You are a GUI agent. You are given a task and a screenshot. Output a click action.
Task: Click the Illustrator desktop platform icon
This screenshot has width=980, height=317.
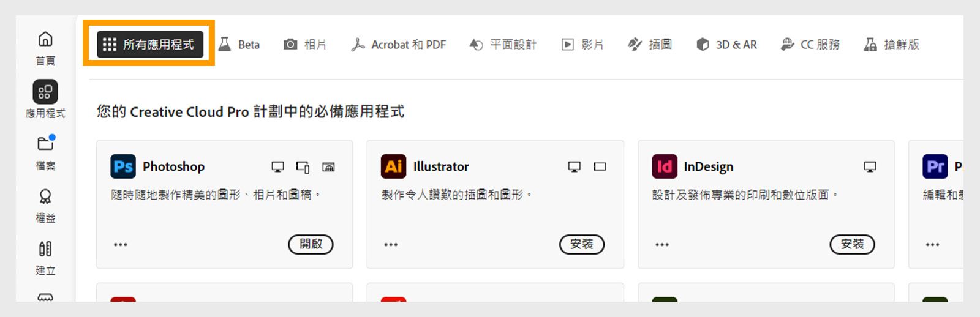pyautogui.click(x=575, y=166)
